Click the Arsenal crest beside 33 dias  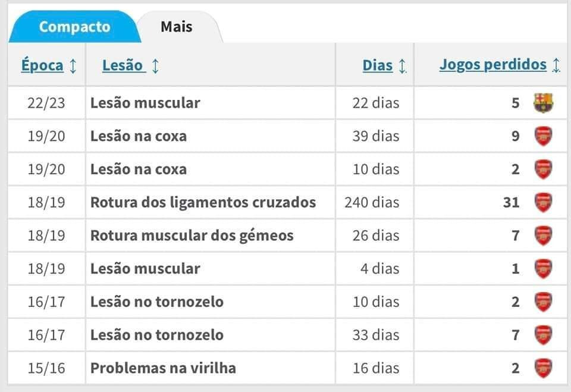tap(543, 335)
